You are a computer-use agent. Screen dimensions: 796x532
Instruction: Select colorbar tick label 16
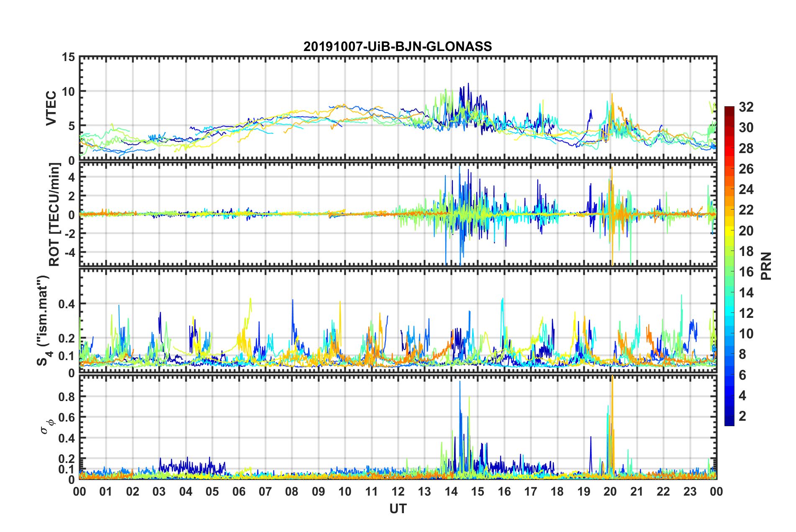[x=746, y=272]
